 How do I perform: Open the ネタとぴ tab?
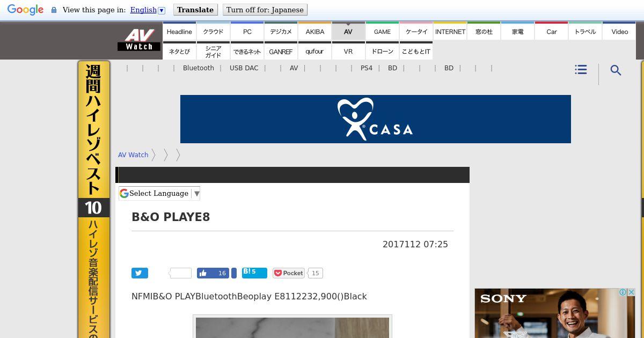tap(179, 51)
